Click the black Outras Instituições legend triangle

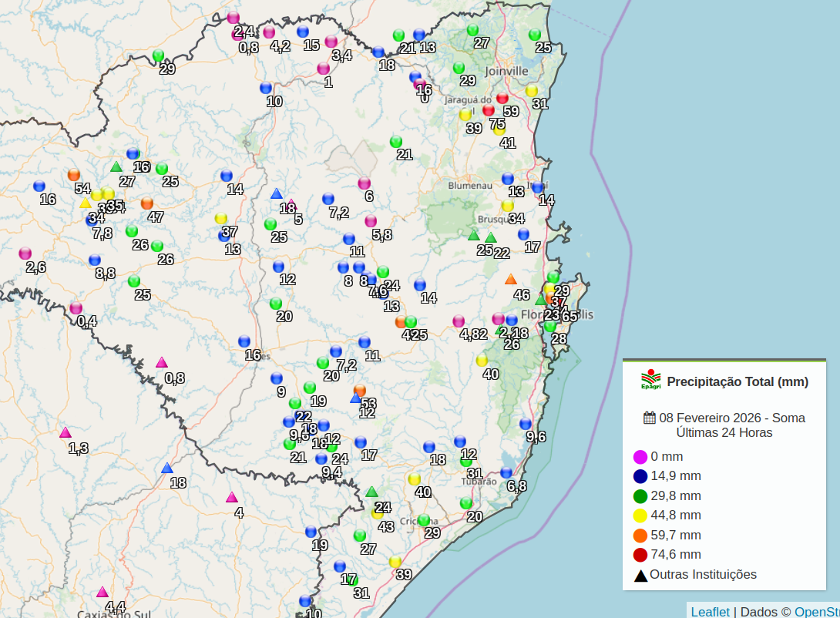pyautogui.click(x=640, y=575)
